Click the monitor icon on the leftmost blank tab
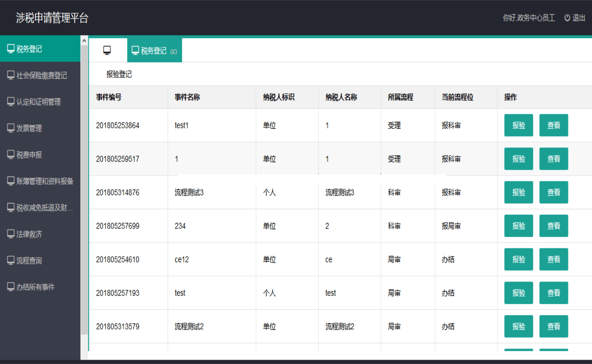The height and width of the screenshot is (364, 592). pyautogui.click(x=107, y=50)
